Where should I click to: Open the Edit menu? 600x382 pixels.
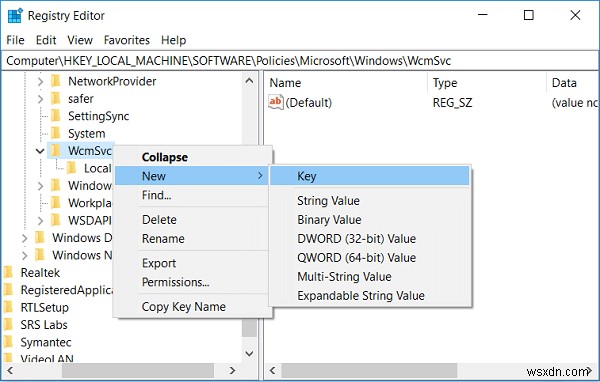coord(46,40)
